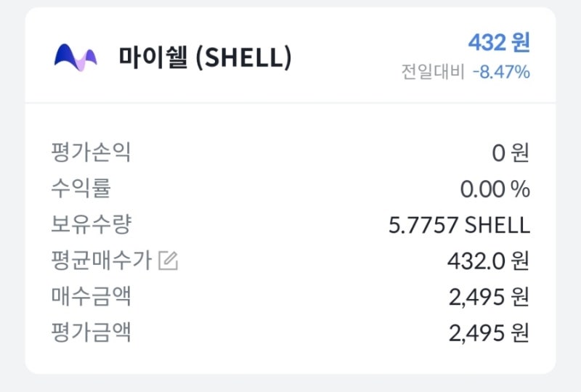Viewport: 581px width, 392px height.
Task: Select the 마이쉘 coin name text
Action: click(x=154, y=57)
